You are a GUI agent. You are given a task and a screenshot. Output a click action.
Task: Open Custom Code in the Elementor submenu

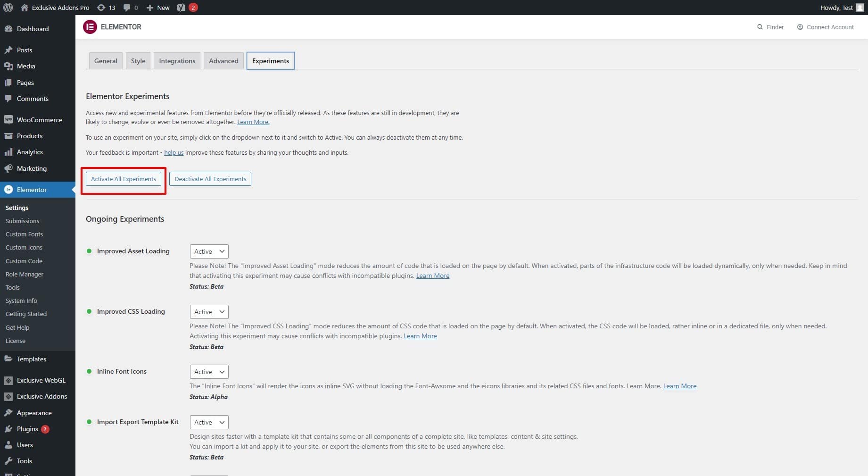(24, 261)
